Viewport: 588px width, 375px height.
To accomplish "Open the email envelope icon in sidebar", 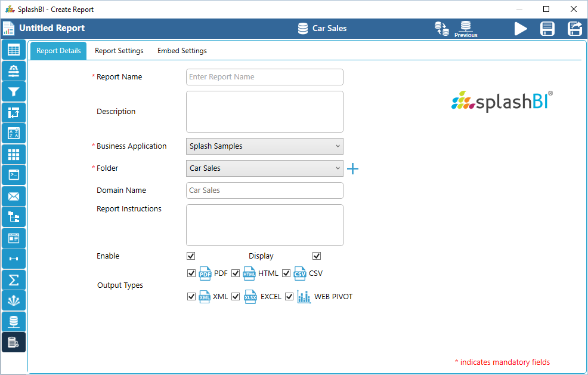I will [14, 196].
